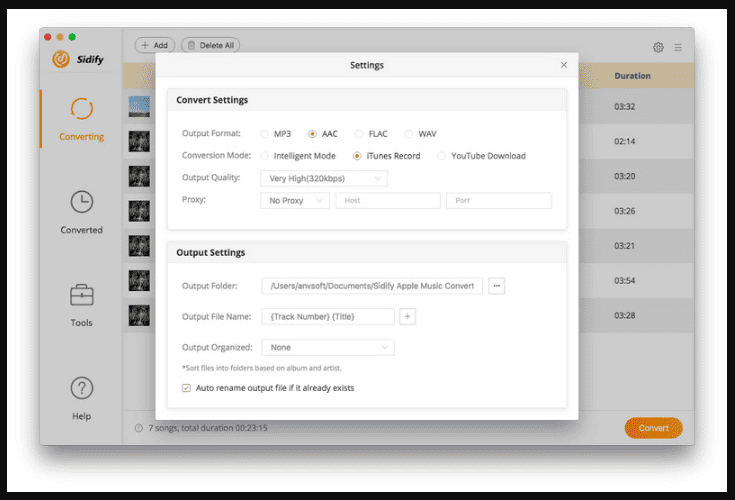Select album thumbnail of 03:28 track
The height and width of the screenshot is (500, 735).
pos(139,315)
